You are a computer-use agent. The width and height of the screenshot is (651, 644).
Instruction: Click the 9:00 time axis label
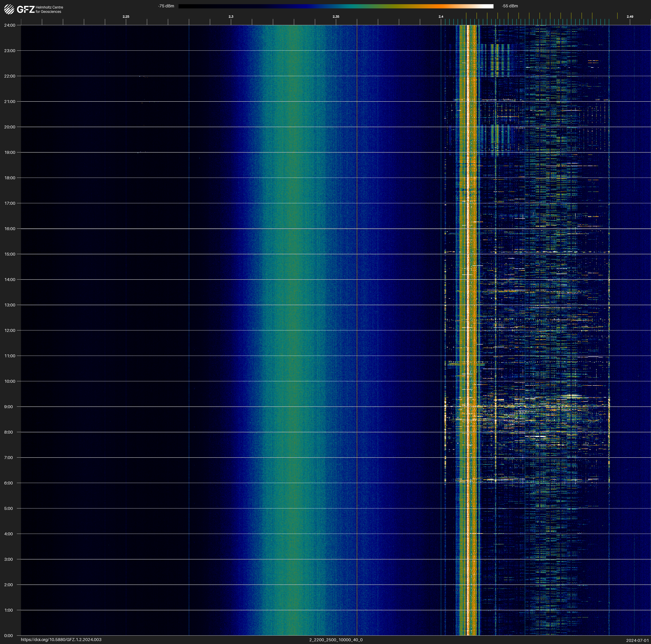pyautogui.click(x=8, y=407)
